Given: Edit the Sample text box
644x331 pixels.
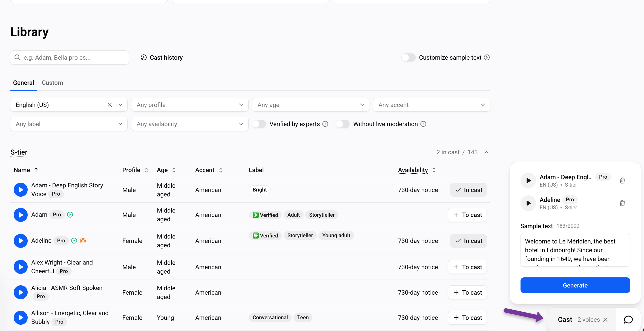Looking at the screenshot, I should [x=575, y=250].
